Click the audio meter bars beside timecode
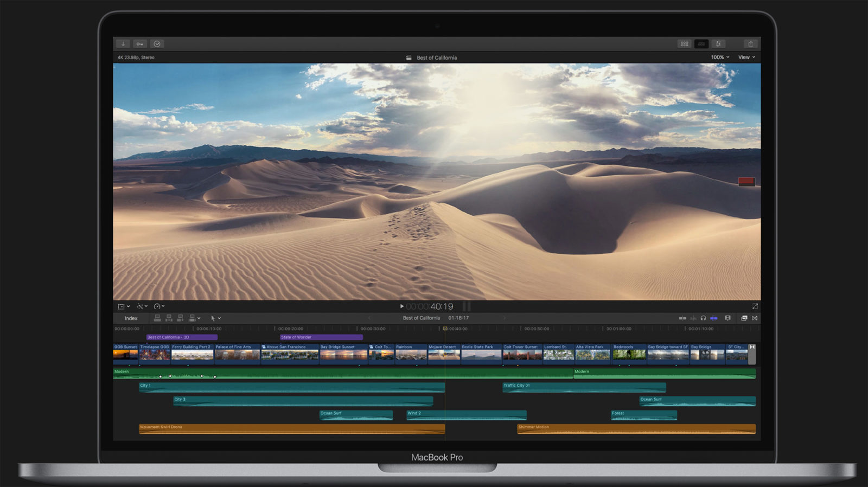 [x=466, y=306]
